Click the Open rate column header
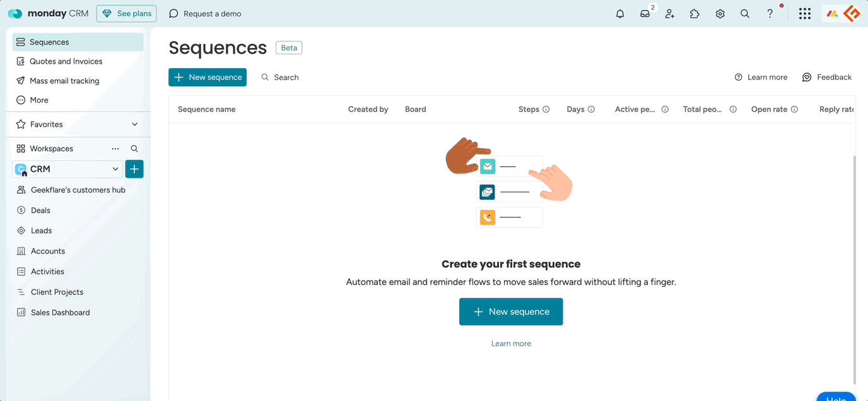 [x=769, y=109]
